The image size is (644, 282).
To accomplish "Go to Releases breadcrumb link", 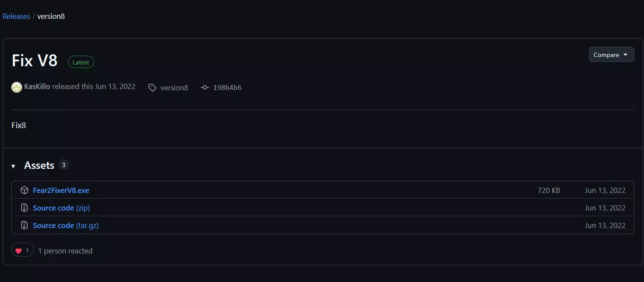I will click(x=16, y=16).
